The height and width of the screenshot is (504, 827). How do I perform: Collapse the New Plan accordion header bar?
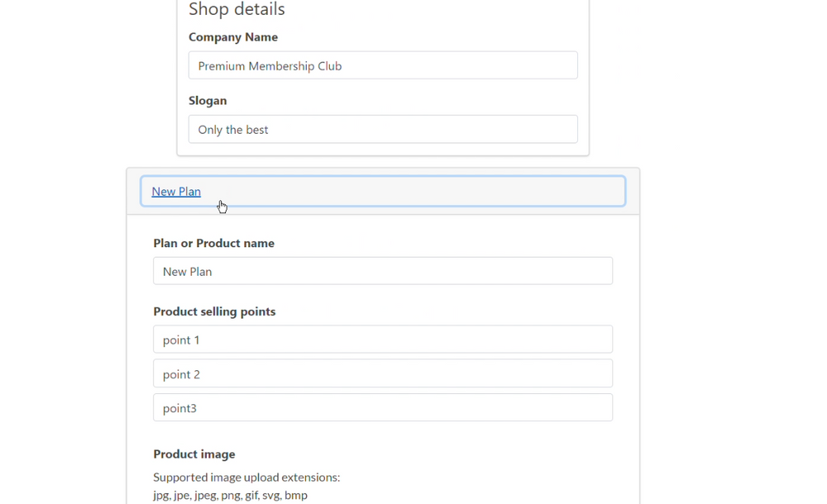pyautogui.click(x=383, y=191)
